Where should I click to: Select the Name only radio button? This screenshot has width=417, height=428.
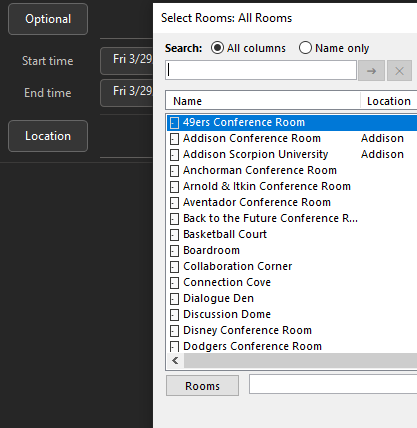[x=305, y=48]
